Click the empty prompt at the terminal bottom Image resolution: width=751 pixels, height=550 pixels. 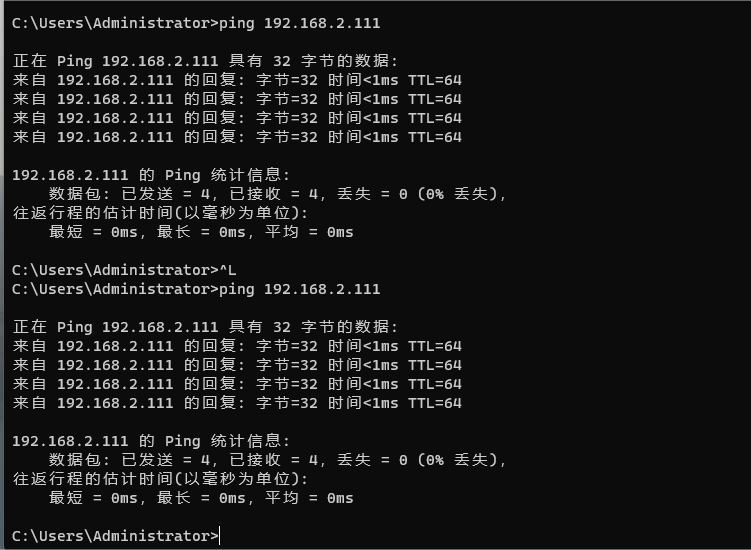coord(115,536)
